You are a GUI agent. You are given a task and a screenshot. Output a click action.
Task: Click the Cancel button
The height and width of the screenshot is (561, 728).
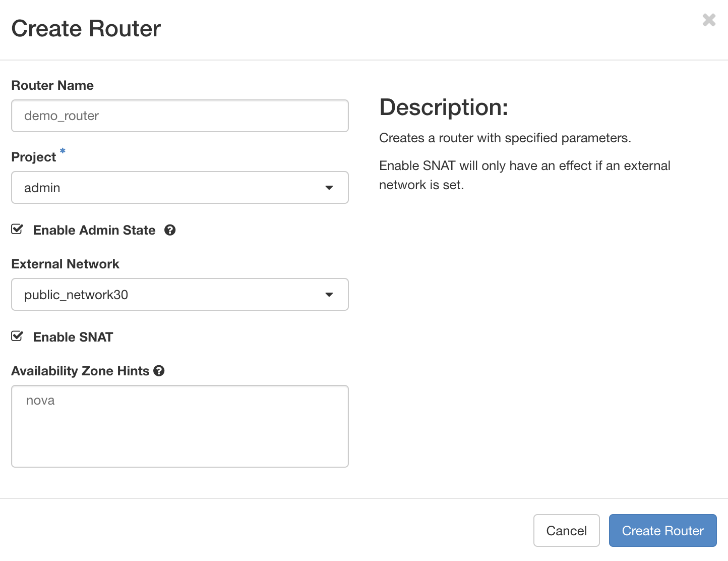tap(566, 530)
